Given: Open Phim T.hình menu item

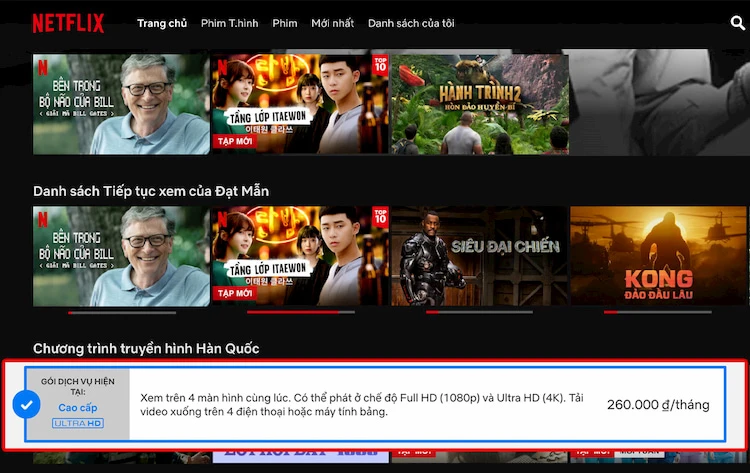Looking at the screenshot, I should 230,23.
